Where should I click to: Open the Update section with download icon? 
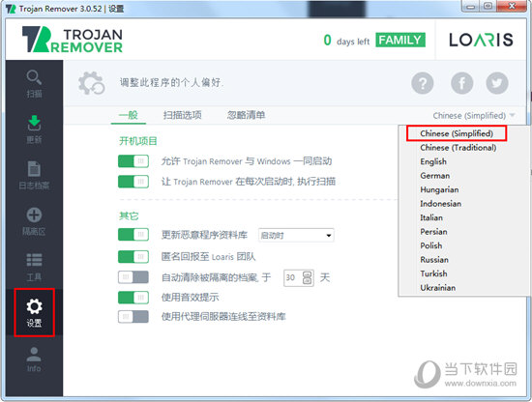pos(34,129)
